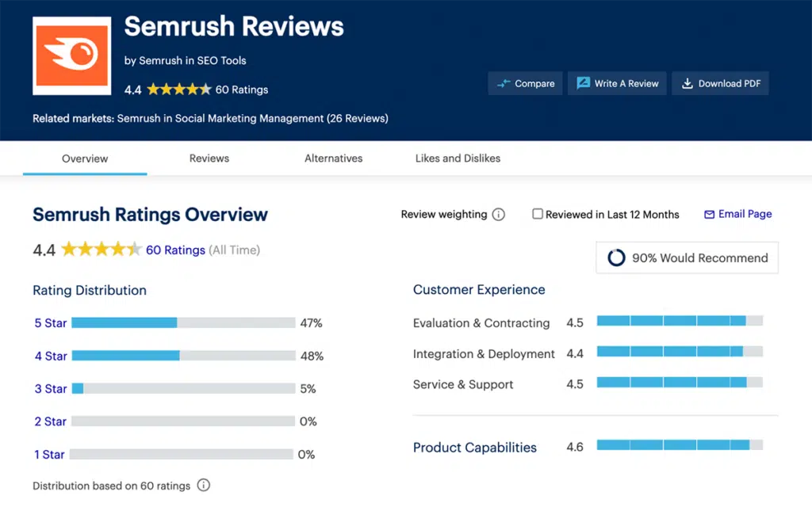The height and width of the screenshot is (515, 812).
Task: Select the Overview tab
Action: (x=84, y=158)
